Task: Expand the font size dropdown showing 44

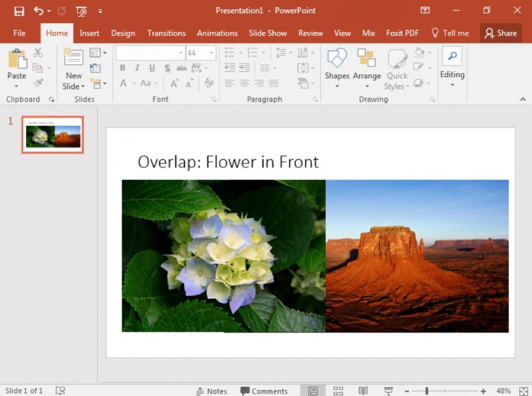Action: (211, 52)
